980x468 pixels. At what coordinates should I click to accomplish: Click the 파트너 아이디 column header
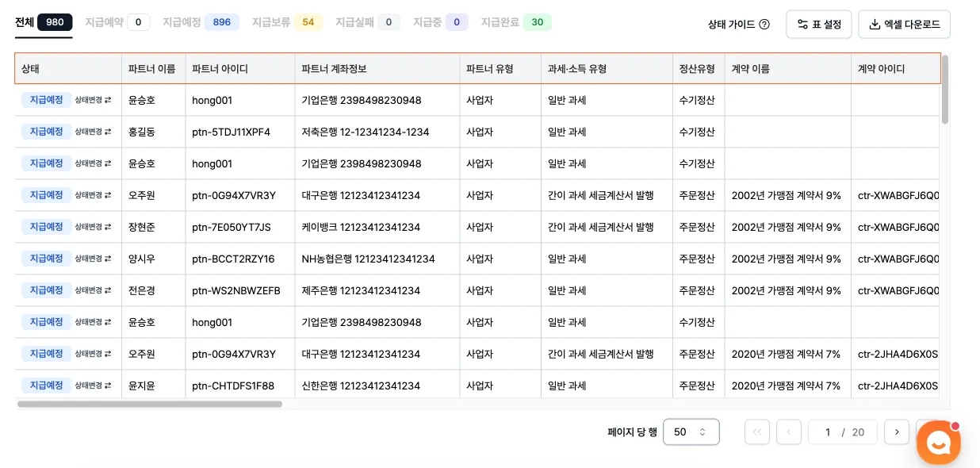pos(220,69)
